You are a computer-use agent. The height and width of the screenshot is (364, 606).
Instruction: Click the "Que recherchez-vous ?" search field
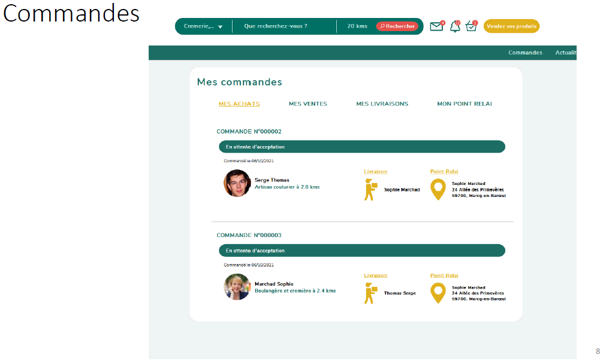tap(282, 26)
